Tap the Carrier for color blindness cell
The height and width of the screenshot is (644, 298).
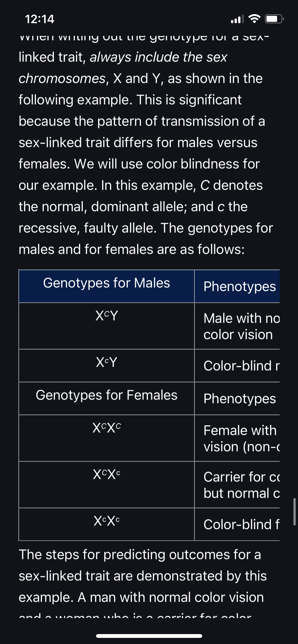[x=237, y=485]
